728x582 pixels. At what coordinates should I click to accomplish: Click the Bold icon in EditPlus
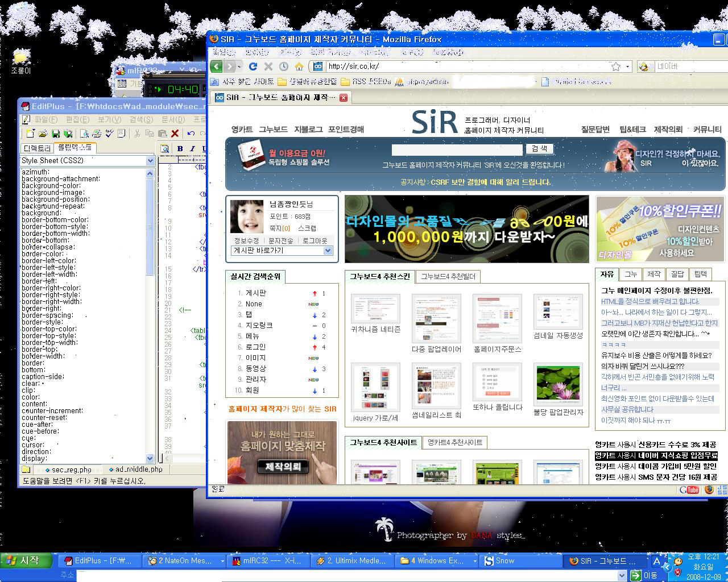pyautogui.click(x=180, y=149)
